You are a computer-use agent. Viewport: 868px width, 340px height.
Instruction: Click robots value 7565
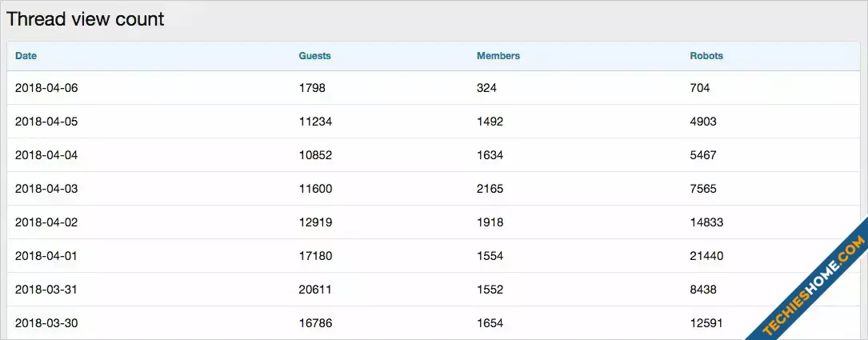pyautogui.click(x=703, y=189)
